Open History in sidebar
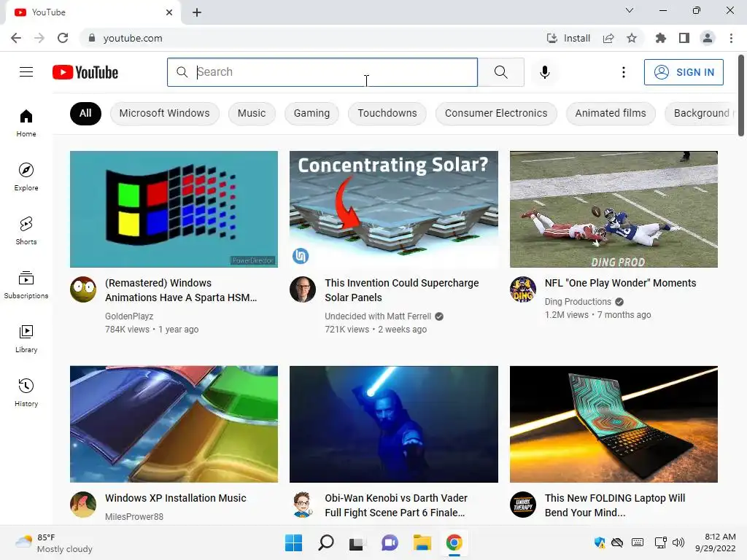Image resolution: width=747 pixels, height=560 pixels. pyautogui.click(x=26, y=392)
